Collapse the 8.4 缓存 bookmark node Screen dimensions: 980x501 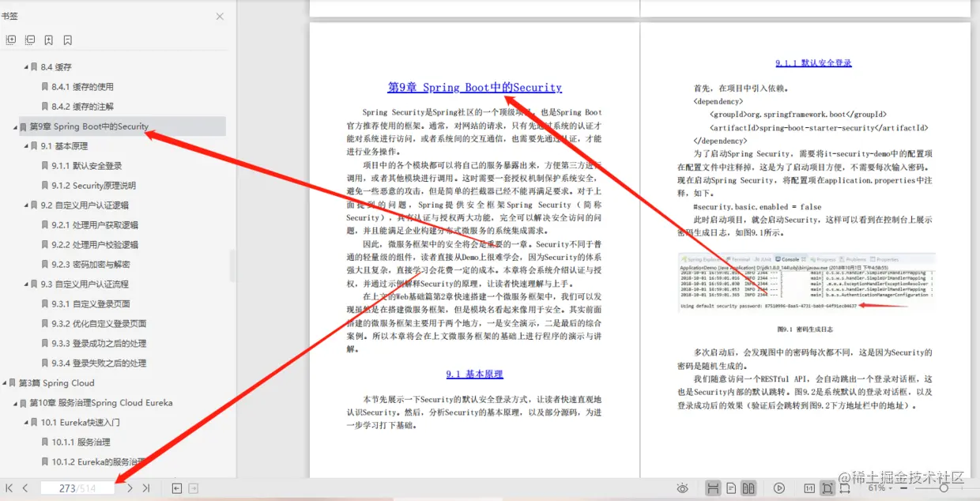25,67
